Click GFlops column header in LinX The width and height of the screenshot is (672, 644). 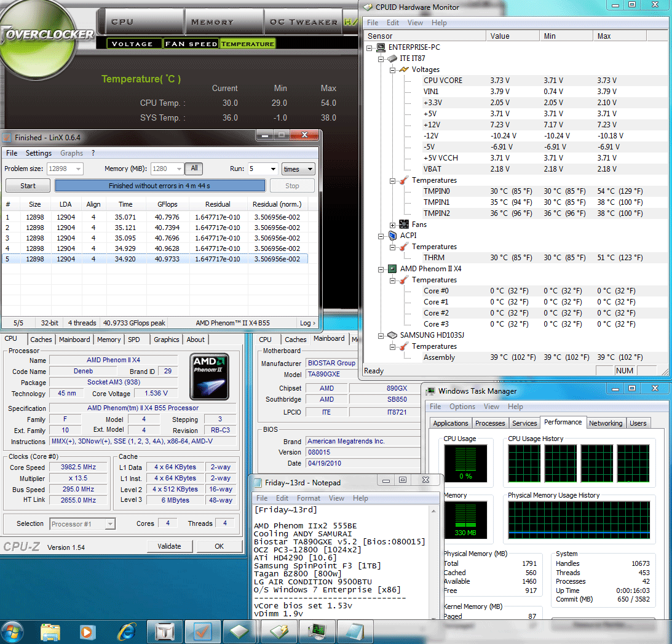(167, 205)
